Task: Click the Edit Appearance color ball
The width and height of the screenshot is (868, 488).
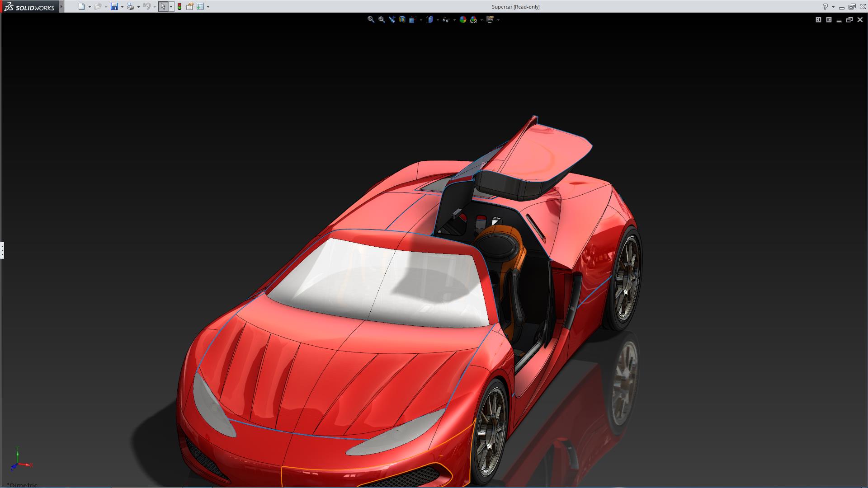Action: tap(462, 19)
